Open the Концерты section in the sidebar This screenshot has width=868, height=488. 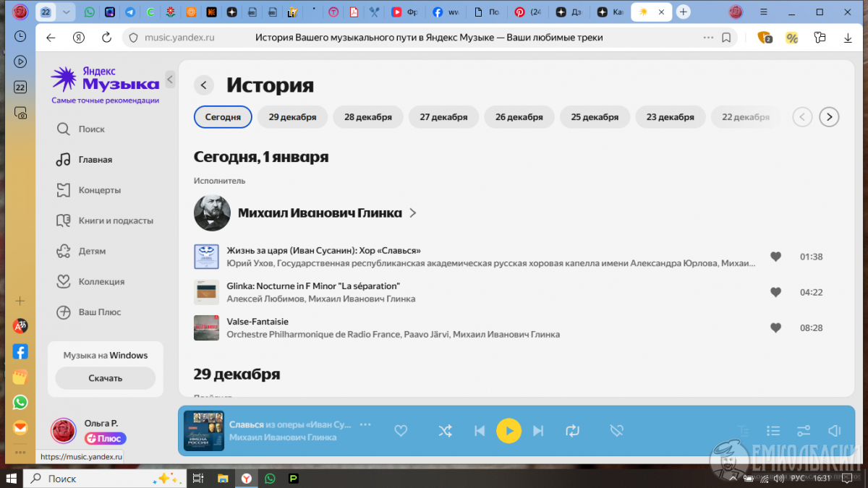99,190
